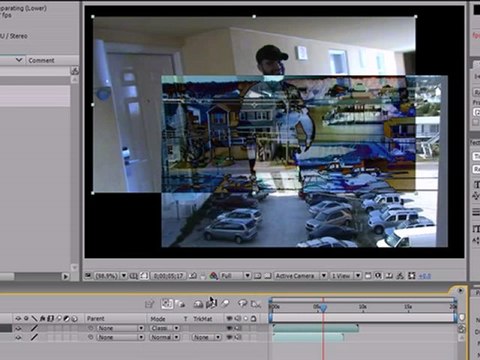Open the second layer's TrkMat None dropdown
480x360 pixels.
tap(206, 337)
